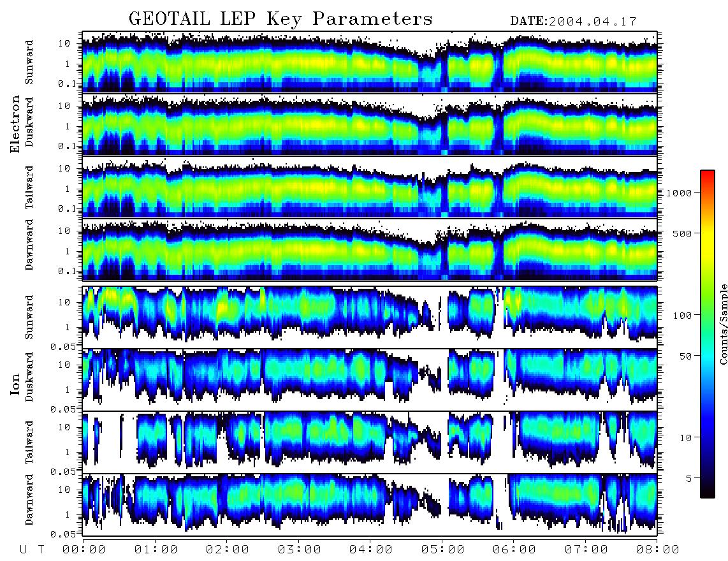Click the '0.05' tick of Ion Sunward panel
Image resolution: width=728 pixels, height=561 pixels.
tap(62, 346)
